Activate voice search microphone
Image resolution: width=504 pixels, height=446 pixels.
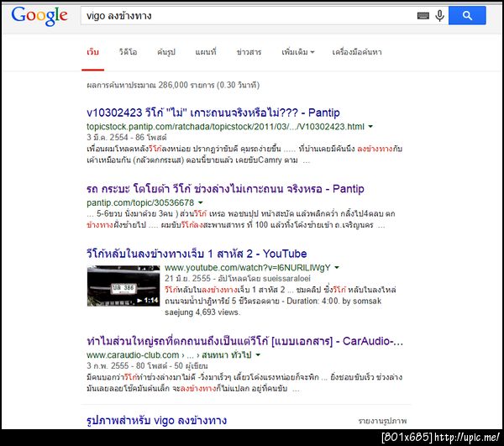439,15
